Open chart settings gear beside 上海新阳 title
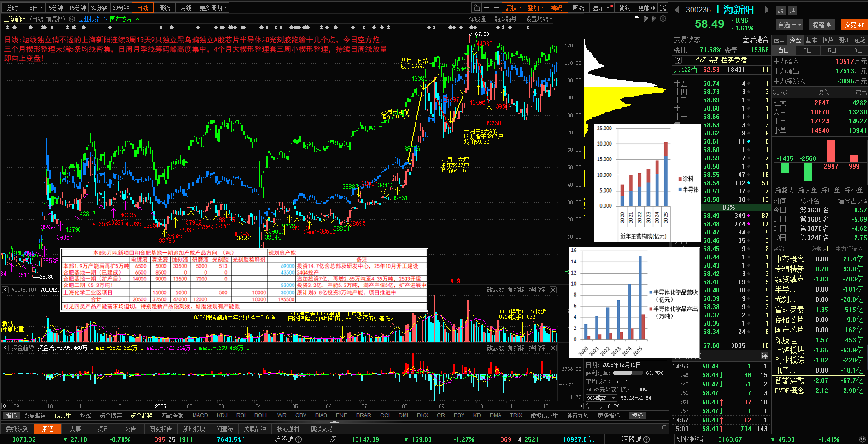 tap(72, 19)
